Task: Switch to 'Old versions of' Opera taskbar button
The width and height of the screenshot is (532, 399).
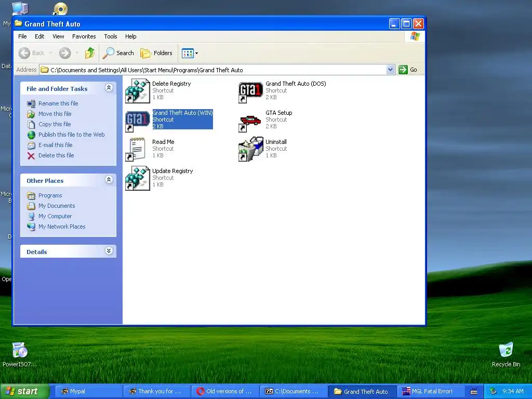Action: pyautogui.click(x=225, y=391)
